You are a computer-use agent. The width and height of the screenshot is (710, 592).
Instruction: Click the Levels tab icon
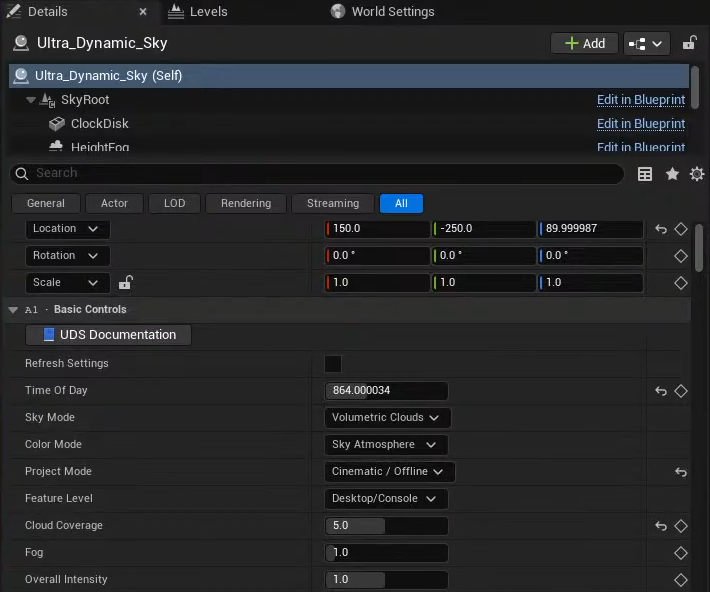(176, 12)
